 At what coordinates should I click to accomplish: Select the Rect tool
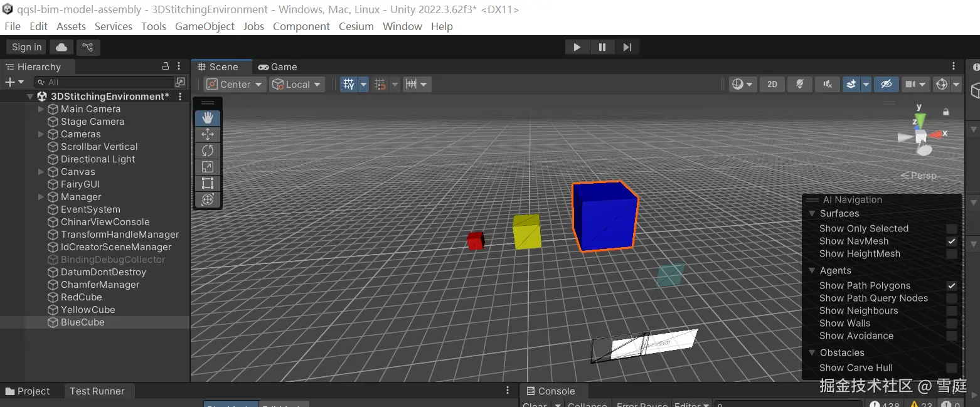click(208, 183)
